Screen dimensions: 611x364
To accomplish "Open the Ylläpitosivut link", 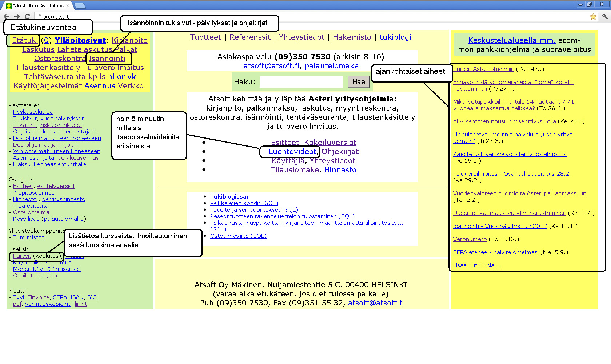I will click(80, 40).
